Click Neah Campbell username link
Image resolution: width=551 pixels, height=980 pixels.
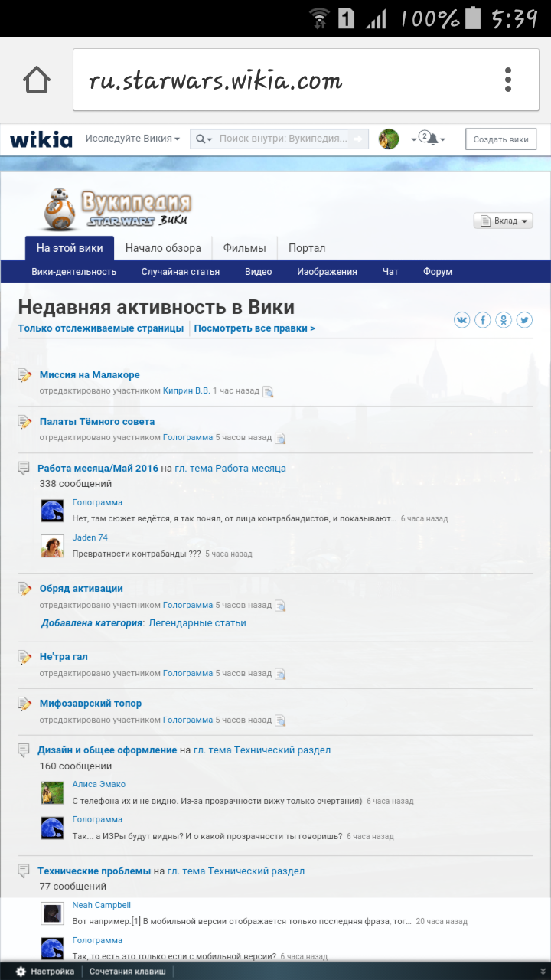pos(102,905)
